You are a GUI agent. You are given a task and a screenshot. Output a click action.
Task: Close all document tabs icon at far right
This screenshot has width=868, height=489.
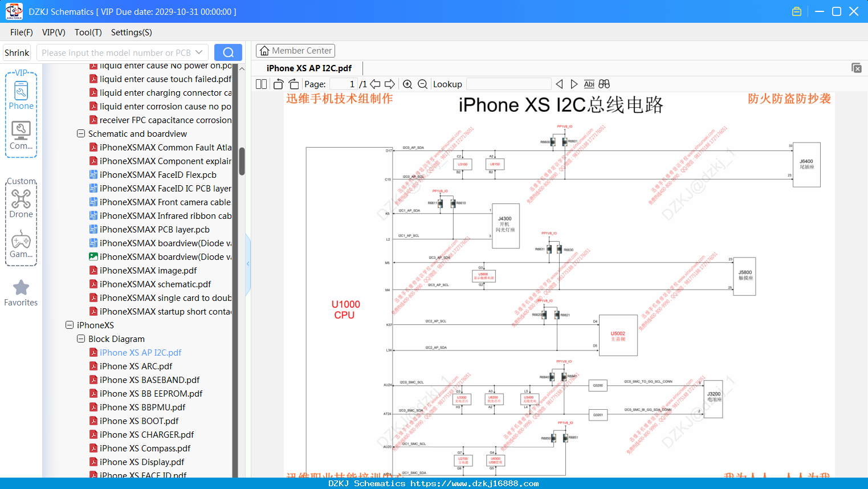tap(857, 68)
